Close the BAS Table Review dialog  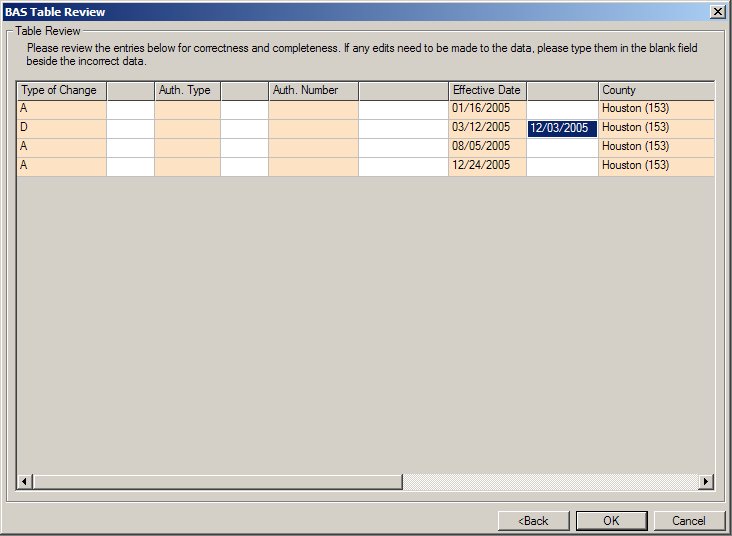click(x=717, y=12)
